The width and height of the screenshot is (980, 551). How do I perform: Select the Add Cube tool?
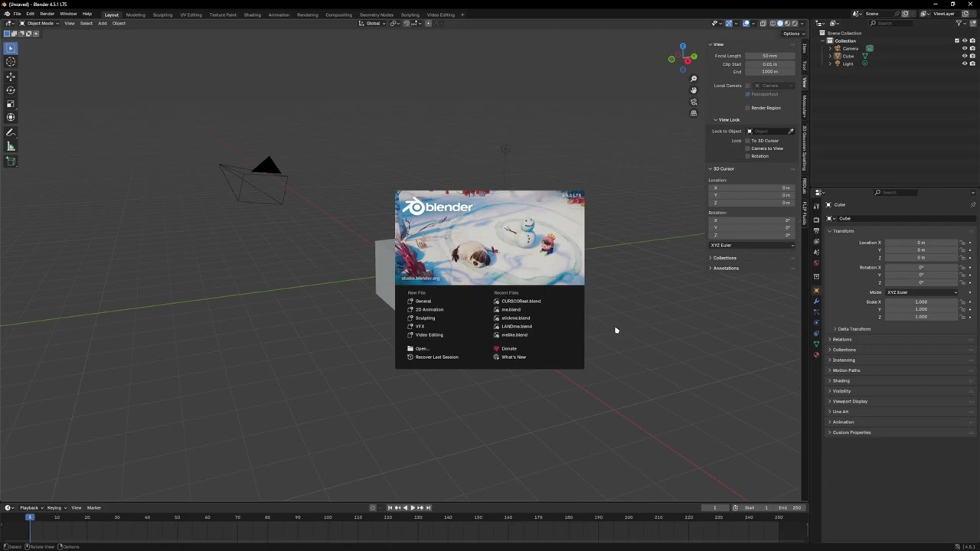pyautogui.click(x=11, y=161)
